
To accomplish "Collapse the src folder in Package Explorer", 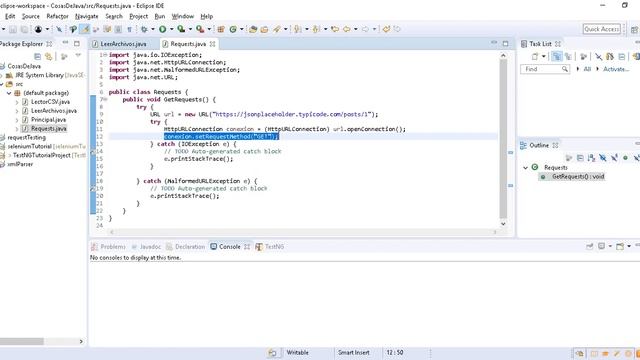I will tap(2, 84).
